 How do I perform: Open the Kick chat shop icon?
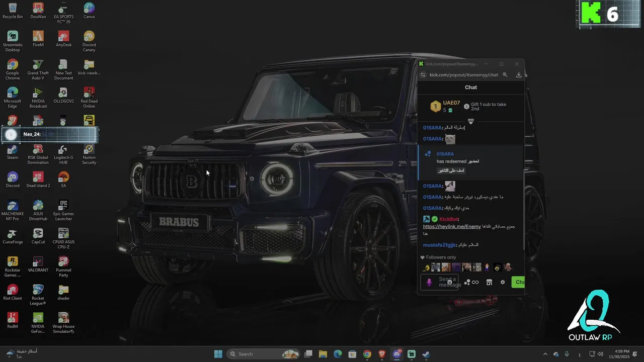coord(489,282)
